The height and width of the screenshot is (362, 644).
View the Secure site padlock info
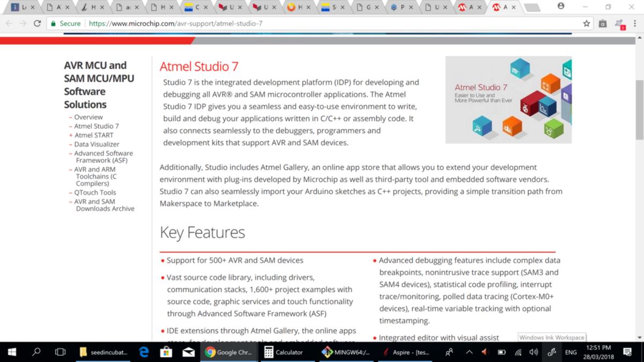[66, 24]
